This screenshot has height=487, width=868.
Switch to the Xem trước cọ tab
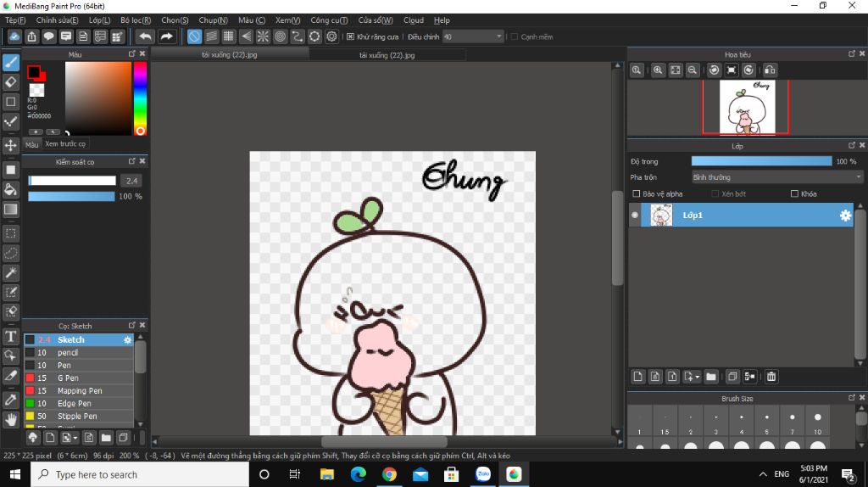[65, 143]
